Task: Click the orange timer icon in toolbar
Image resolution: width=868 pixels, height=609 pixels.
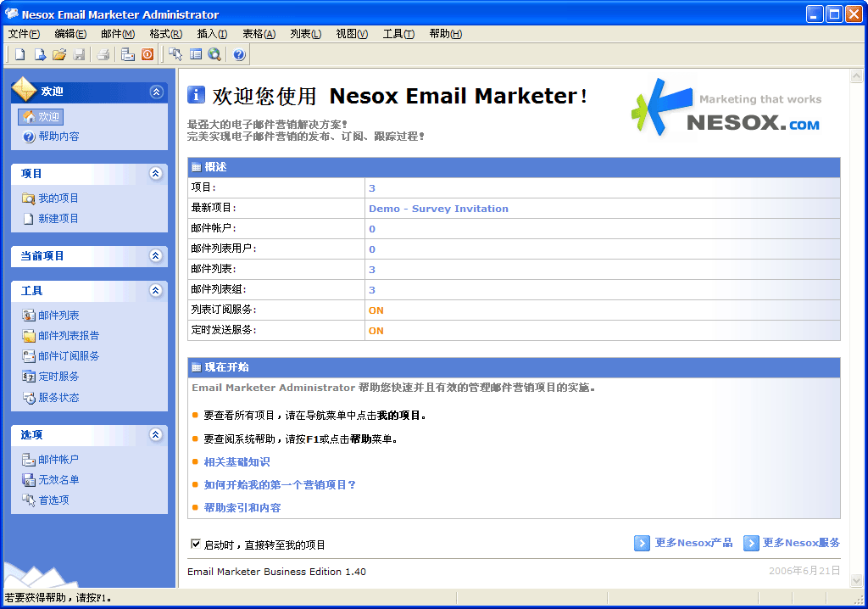Action: (147, 55)
